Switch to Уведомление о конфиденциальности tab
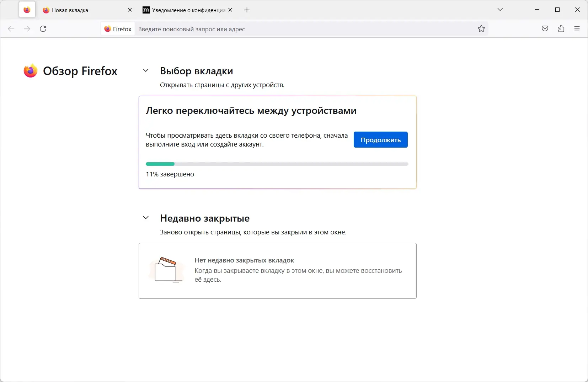588x382 pixels. pyautogui.click(x=185, y=10)
